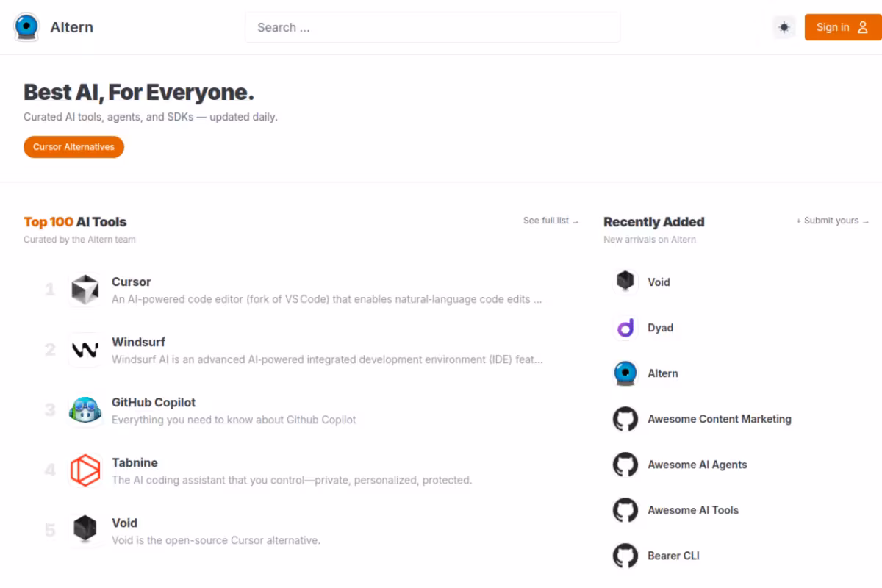Viewport: 882px width, 588px height.
Task: Click 'Void is the open-source Cursor alternative'
Action: tap(216, 540)
